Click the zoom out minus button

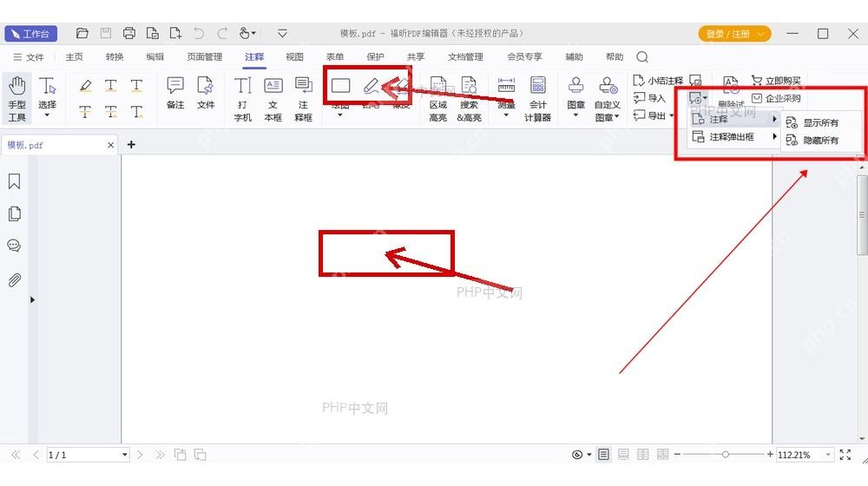[x=677, y=455]
